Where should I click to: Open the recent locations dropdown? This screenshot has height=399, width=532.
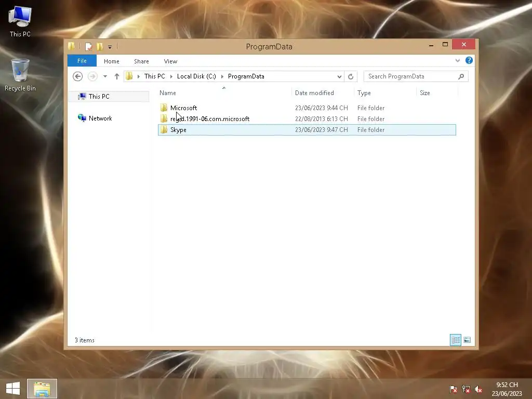click(105, 76)
